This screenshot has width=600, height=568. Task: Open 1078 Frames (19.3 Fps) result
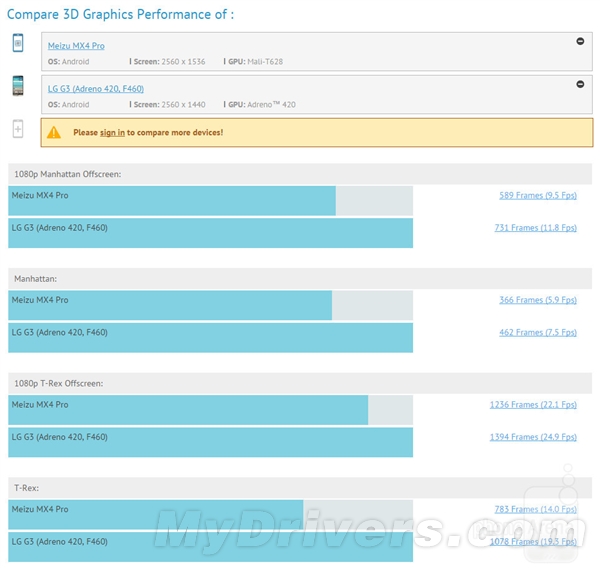point(533,541)
